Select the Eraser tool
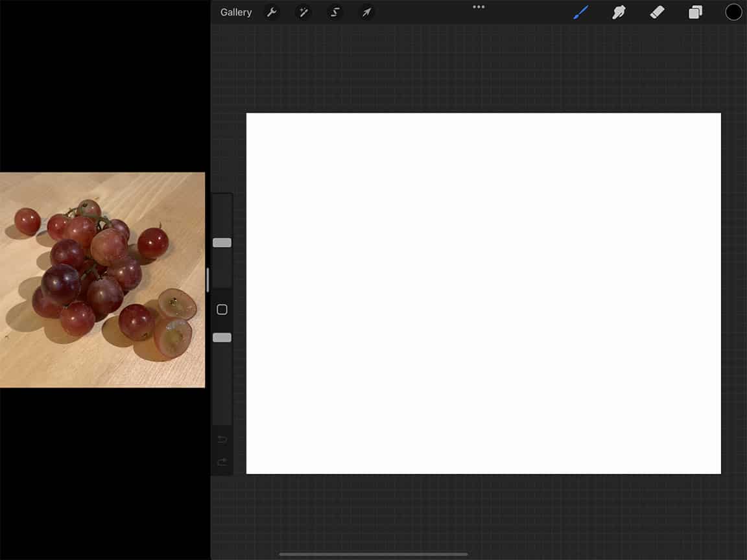This screenshot has width=747, height=560. [x=657, y=12]
